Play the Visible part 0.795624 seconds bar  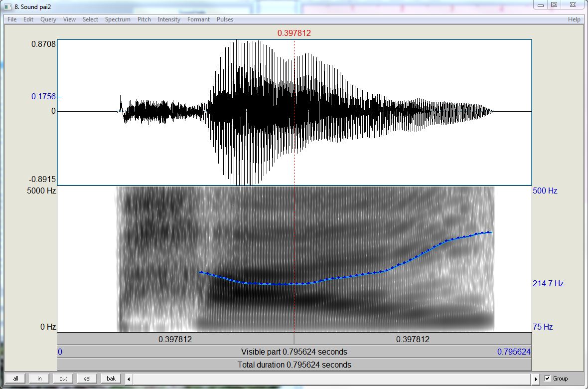point(294,352)
